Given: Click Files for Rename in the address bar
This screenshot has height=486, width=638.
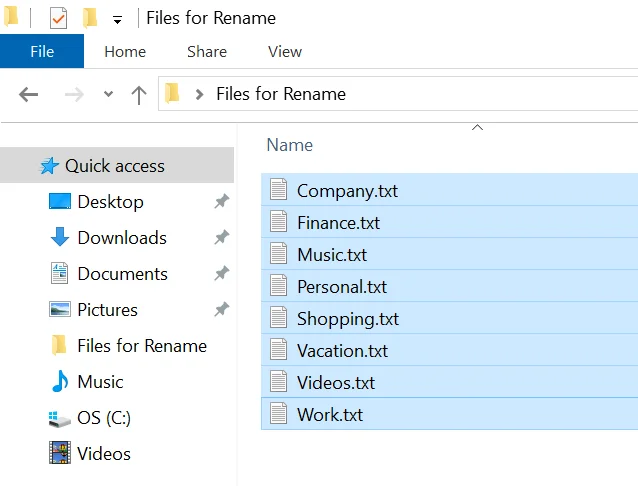Looking at the screenshot, I should (x=280, y=95).
